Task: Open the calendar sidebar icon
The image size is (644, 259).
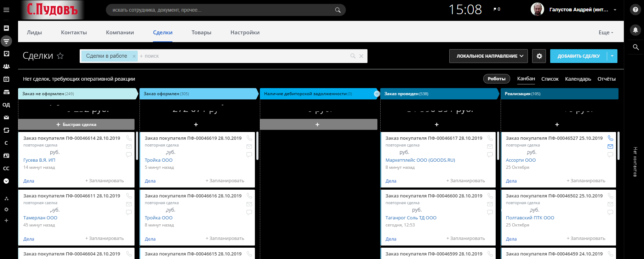Action: click(6, 79)
